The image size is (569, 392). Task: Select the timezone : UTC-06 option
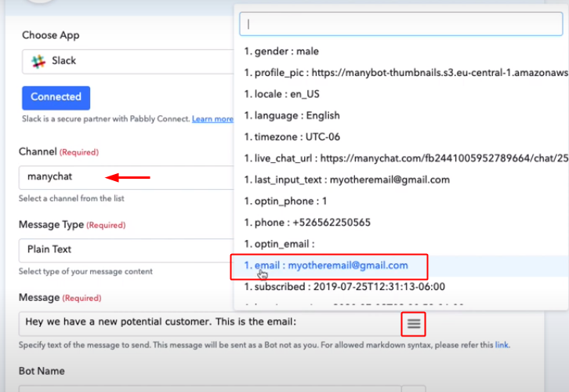pos(401,137)
